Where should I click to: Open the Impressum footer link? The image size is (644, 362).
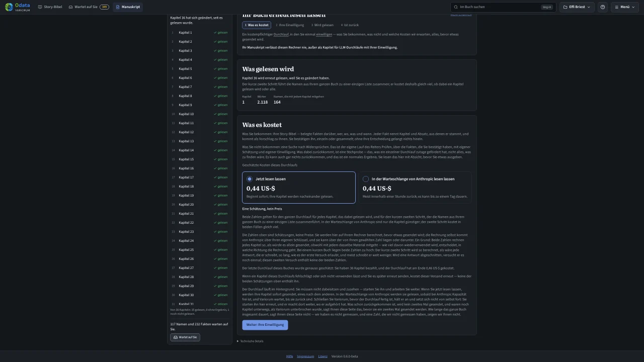point(305,356)
